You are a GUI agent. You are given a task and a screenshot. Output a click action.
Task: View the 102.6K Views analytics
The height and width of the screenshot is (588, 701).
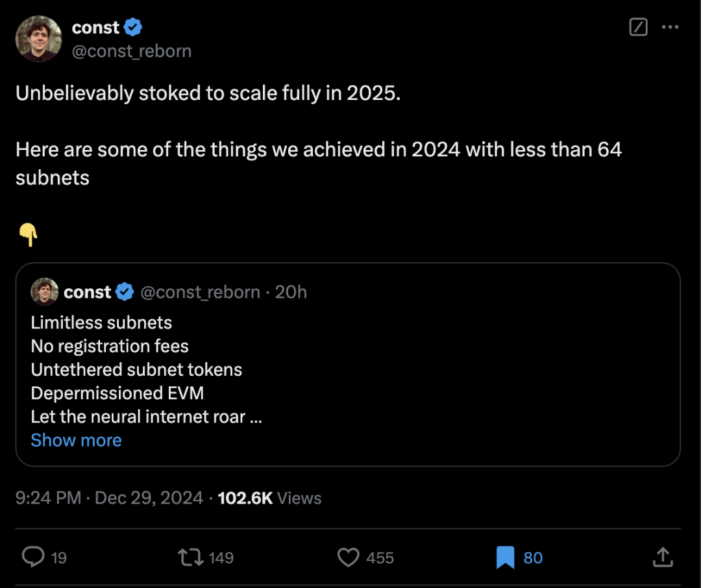[269, 498]
